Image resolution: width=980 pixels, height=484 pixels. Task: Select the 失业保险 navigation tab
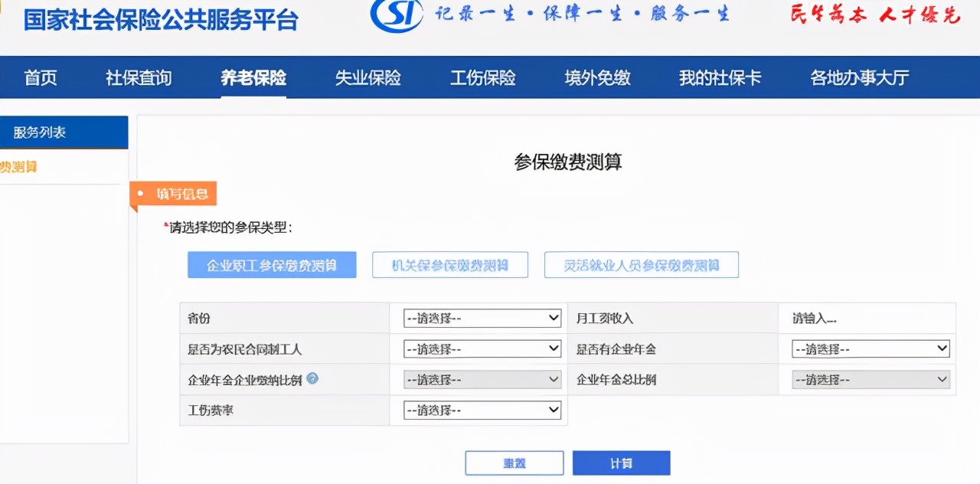(x=368, y=77)
